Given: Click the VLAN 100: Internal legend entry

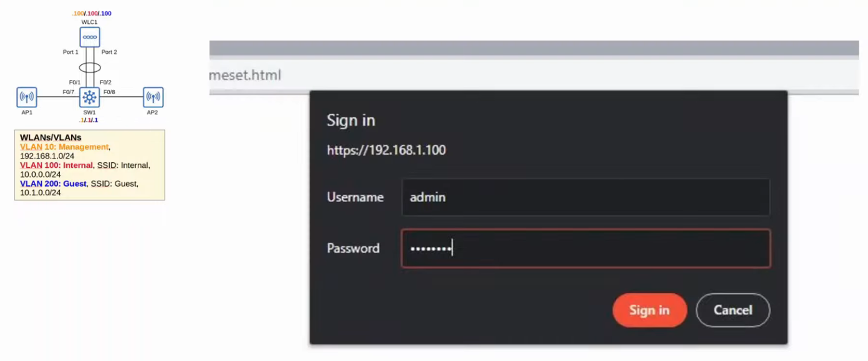Looking at the screenshot, I should click(x=56, y=165).
